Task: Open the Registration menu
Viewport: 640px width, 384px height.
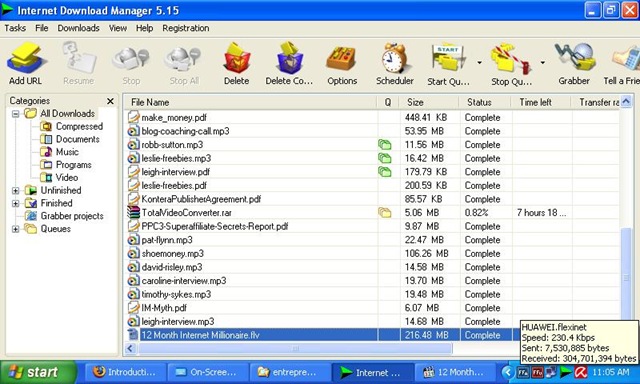Action: pyautogui.click(x=186, y=28)
